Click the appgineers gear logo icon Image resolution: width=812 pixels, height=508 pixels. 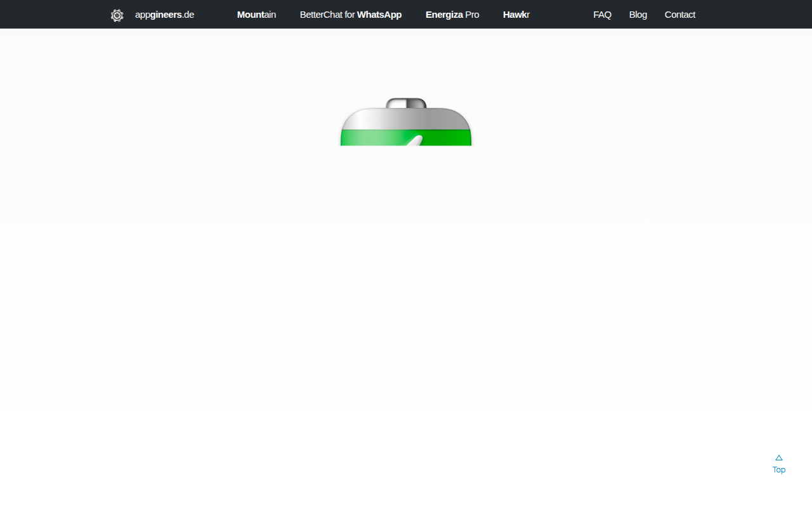[117, 15]
